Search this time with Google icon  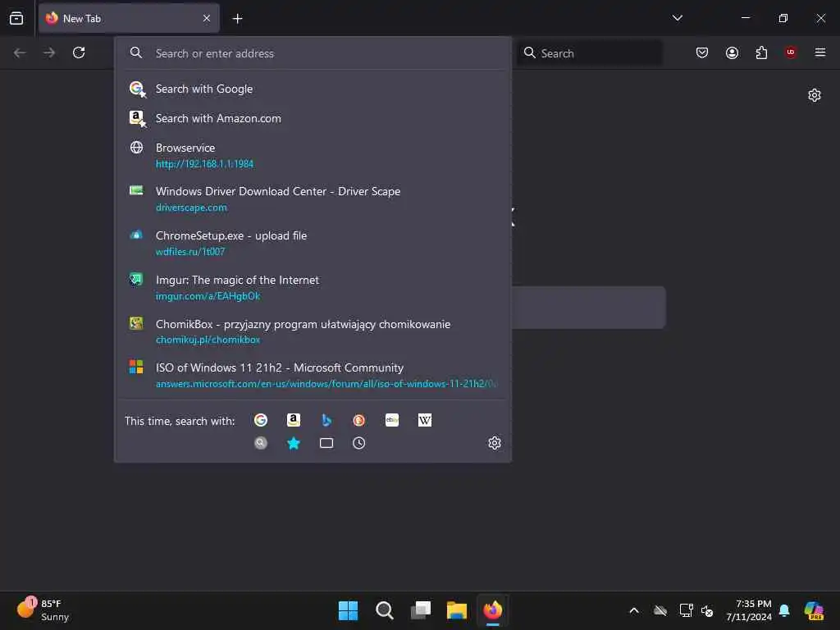(261, 421)
